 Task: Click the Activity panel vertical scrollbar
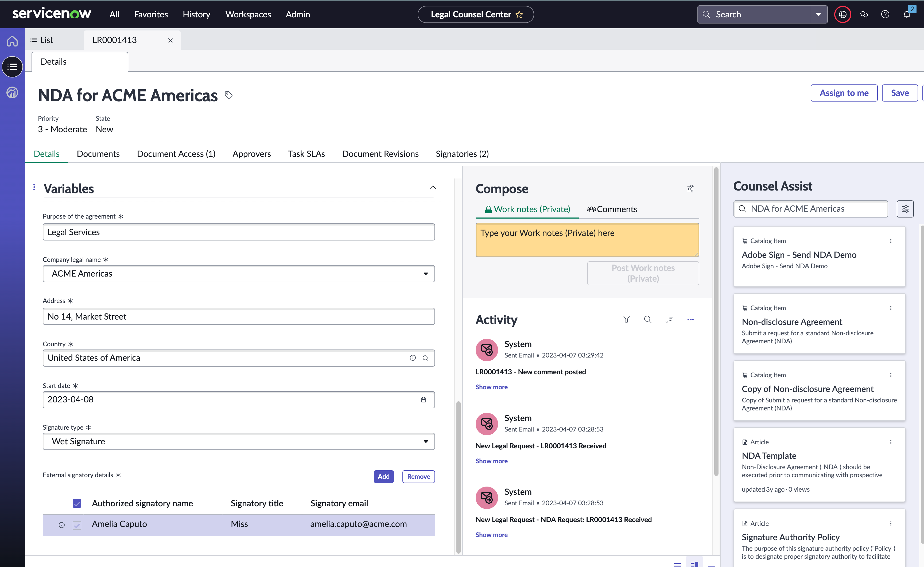click(716, 321)
